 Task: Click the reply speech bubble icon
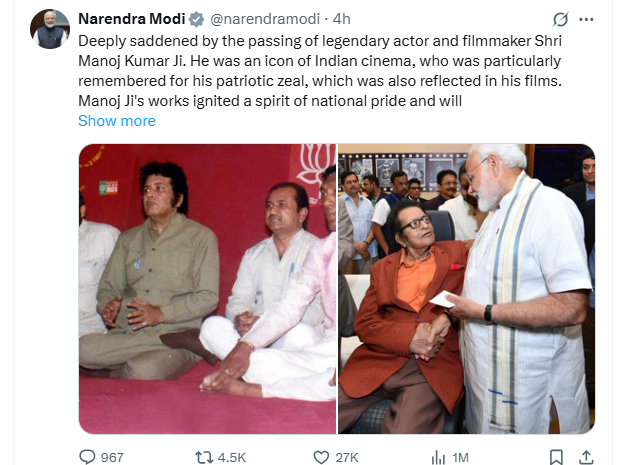[x=87, y=457]
